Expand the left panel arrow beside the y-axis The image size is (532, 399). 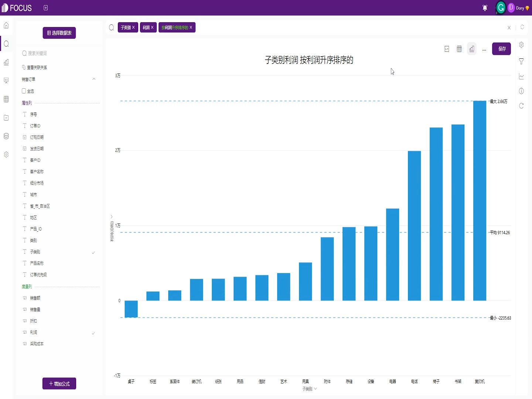[x=112, y=217]
